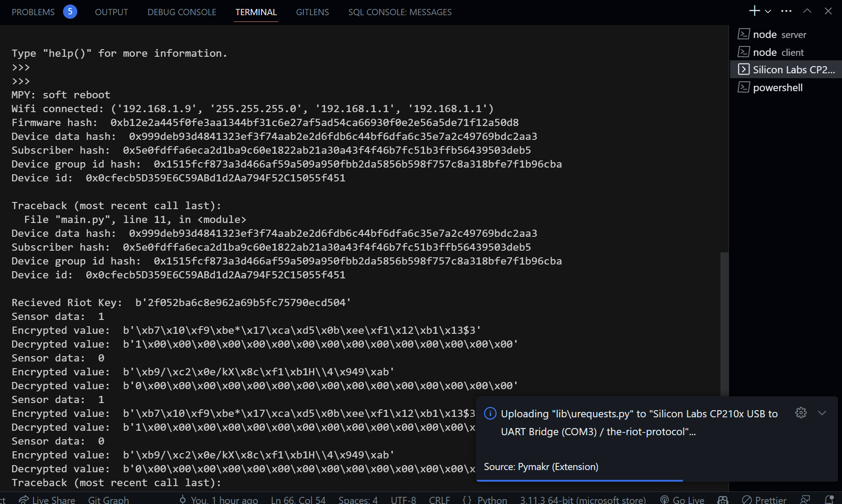Open Git Graph from the status bar
842x504 pixels.
pos(109,500)
